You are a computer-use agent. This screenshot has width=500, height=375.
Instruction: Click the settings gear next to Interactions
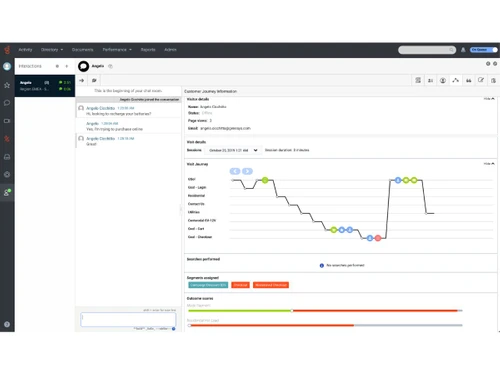[57, 66]
